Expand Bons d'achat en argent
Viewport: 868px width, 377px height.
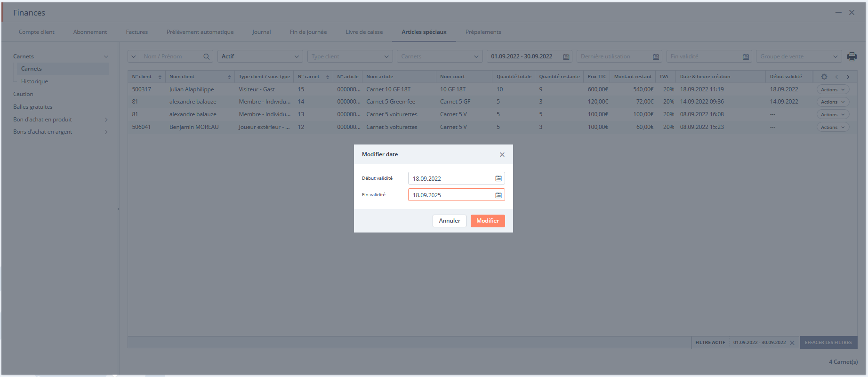106,132
